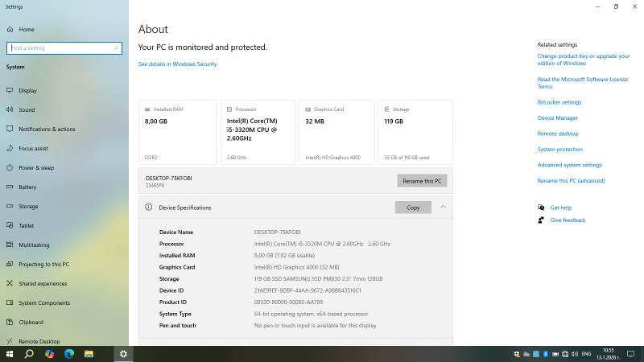Viewport: 644px width, 362px height.
Task: Open the Multitasking settings page
Action: (34, 245)
